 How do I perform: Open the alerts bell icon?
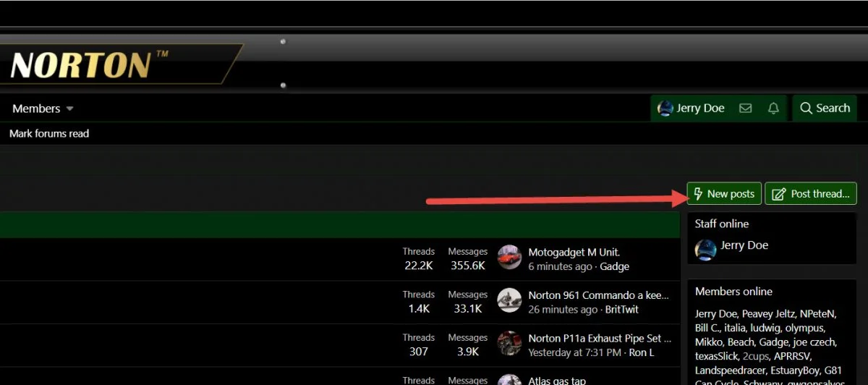[773, 109]
